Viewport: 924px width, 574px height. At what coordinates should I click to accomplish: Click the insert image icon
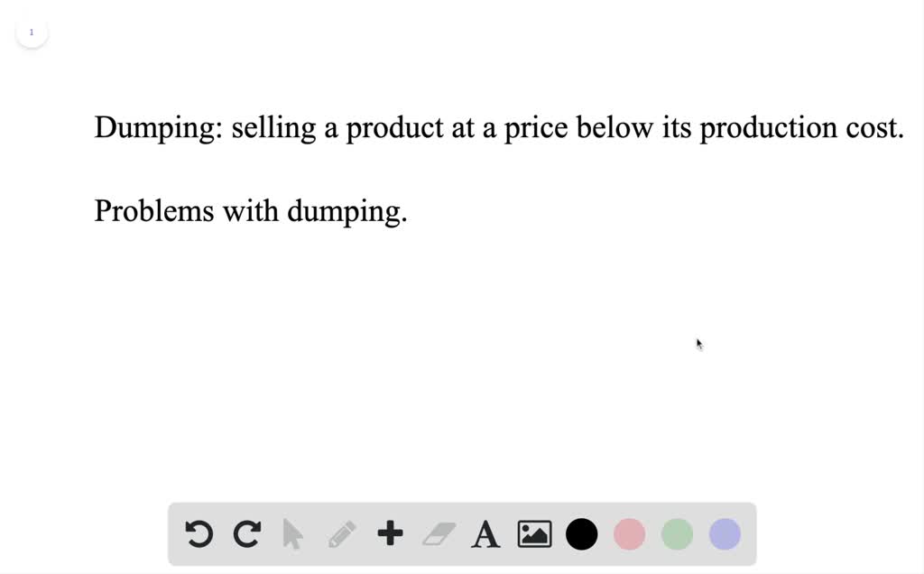pyautogui.click(x=533, y=533)
